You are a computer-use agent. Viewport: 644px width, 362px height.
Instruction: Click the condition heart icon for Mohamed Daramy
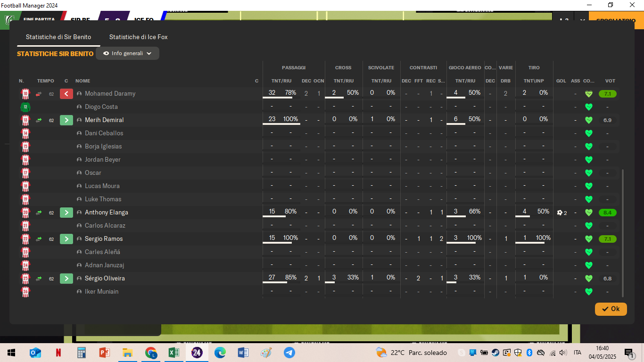[588, 94]
